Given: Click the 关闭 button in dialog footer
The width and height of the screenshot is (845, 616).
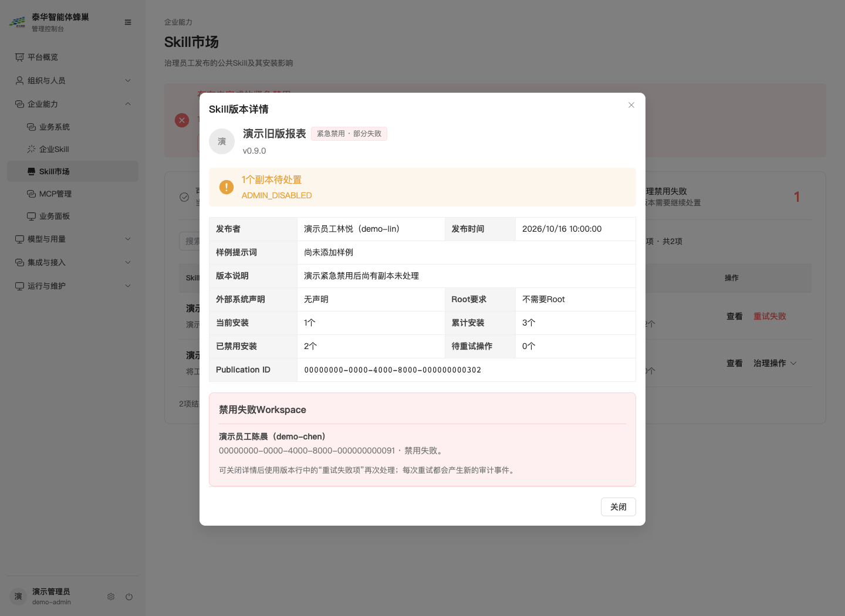Looking at the screenshot, I should tap(618, 507).
